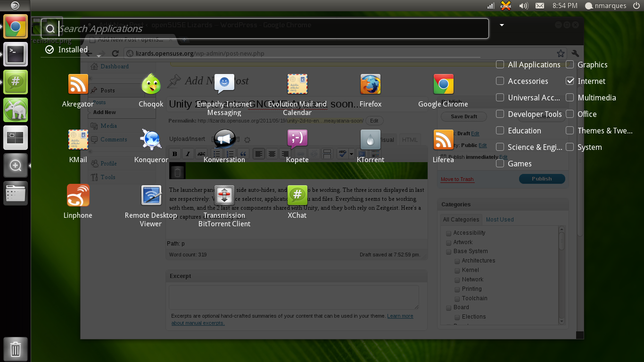This screenshot has height=362, width=644.
Task: Open Google Chrome from the app grid
Action: pos(443,91)
